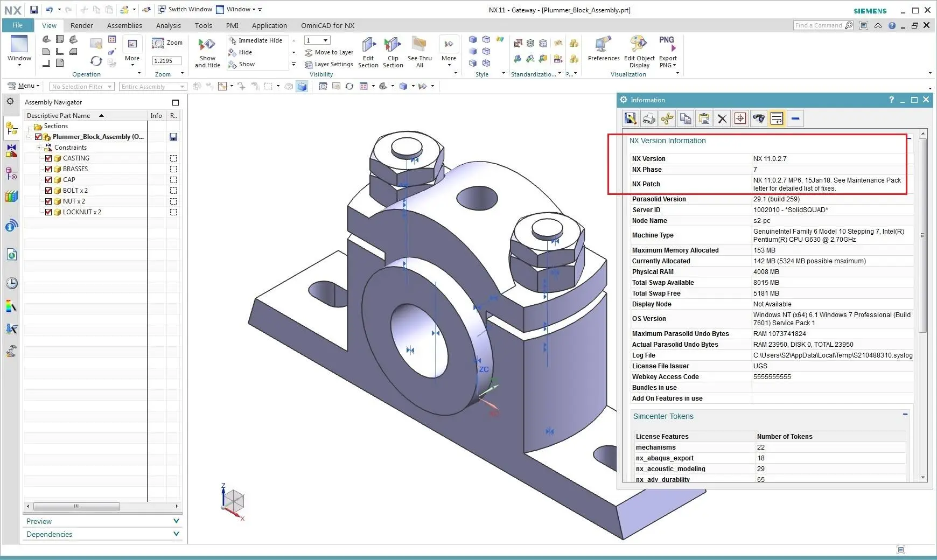The image size is (937, 560).
Task: Collapse the Plummer_Block_Assembly tree node
Action: [29, 137]
